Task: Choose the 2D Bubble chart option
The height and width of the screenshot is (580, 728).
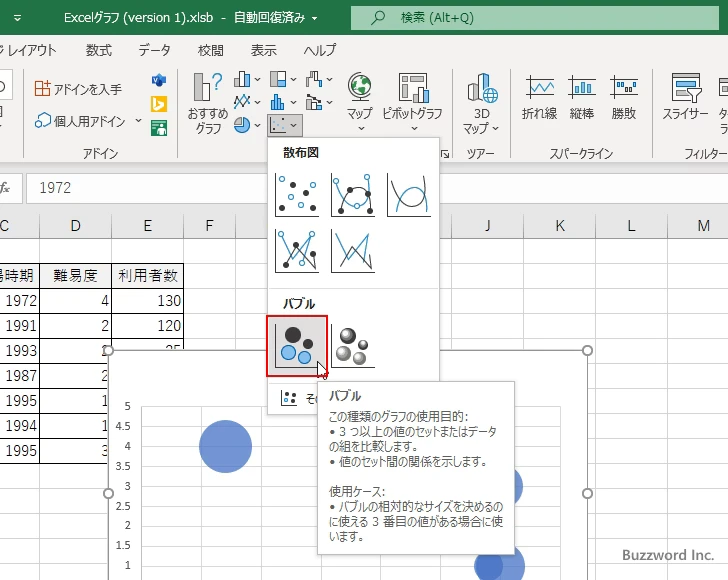Action: (297, 346)
